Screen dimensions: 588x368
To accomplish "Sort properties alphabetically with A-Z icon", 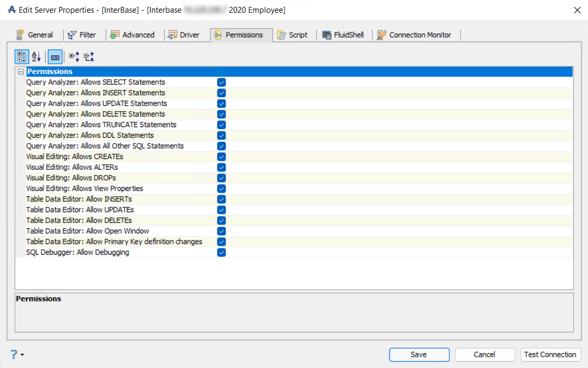I will [36, 57].
